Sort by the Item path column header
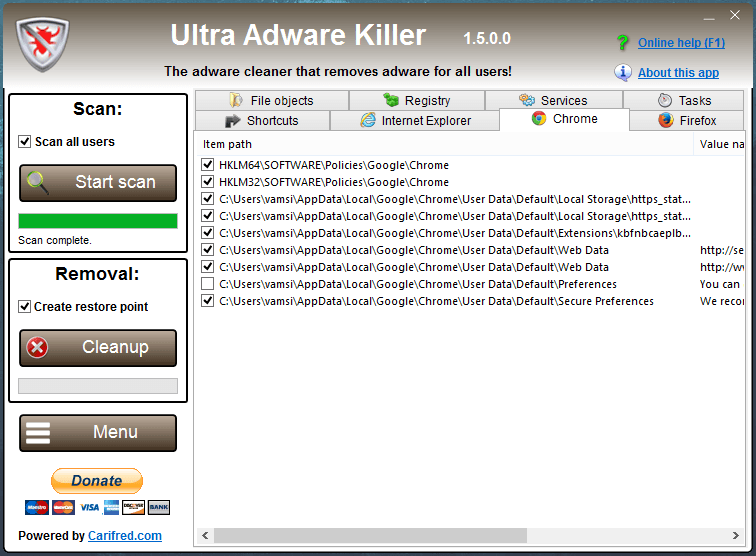 [445, 144]
